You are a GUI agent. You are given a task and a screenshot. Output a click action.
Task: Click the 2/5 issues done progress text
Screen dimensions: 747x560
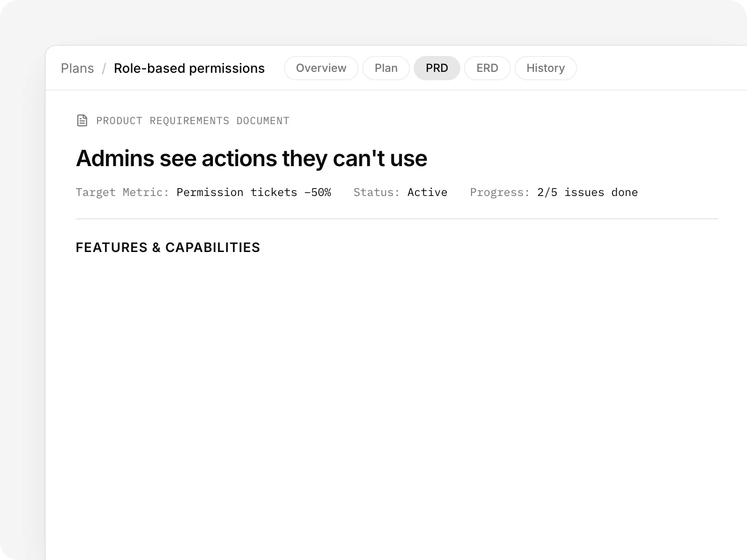tap(587, 192)
